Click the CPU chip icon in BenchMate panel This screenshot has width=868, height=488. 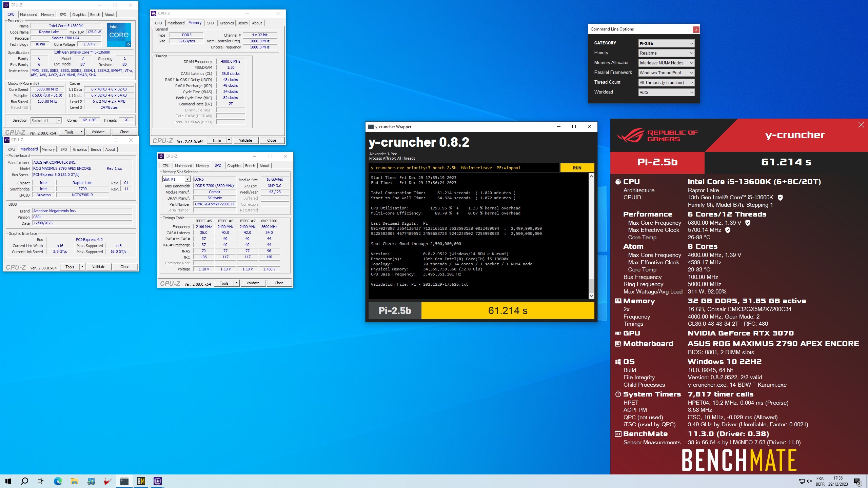pyautogui.click(x=618, y=182)
